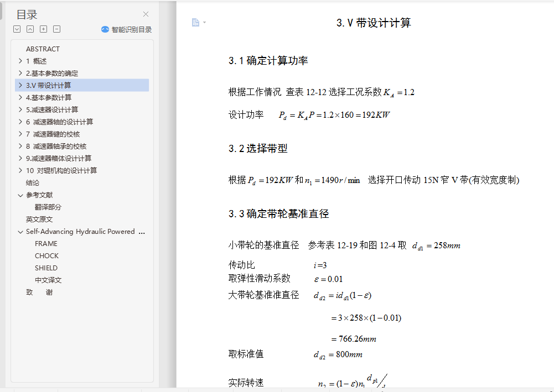Go to 结论 in the outline
Image resolution: width=554 pixels, height=392 pixels.
click(33, 183)
